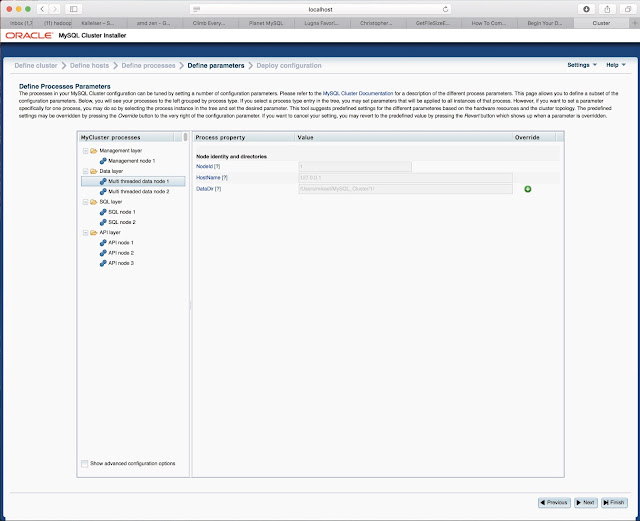Click the API node 1 process icon
Image resolution: width=640 pixels, height=521 pixels.
pos(103,243)
